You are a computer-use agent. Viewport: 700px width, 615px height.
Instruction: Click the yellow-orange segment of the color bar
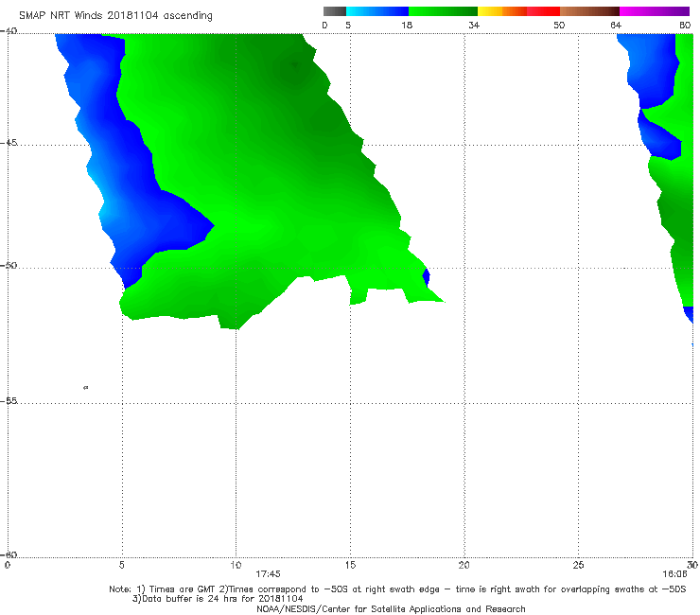502,11
